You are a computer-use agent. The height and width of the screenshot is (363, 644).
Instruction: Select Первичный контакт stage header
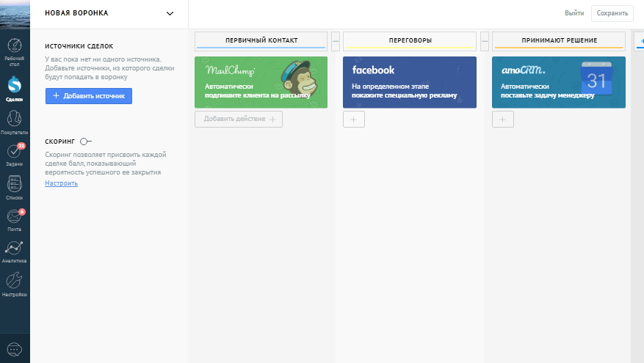261,40
